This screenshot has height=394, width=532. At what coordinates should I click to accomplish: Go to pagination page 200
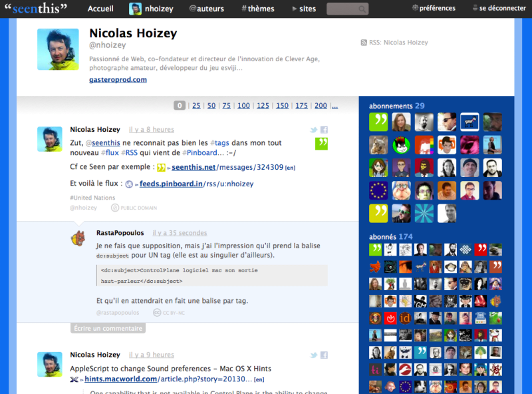pyautogui.click(x=321, y=106)
